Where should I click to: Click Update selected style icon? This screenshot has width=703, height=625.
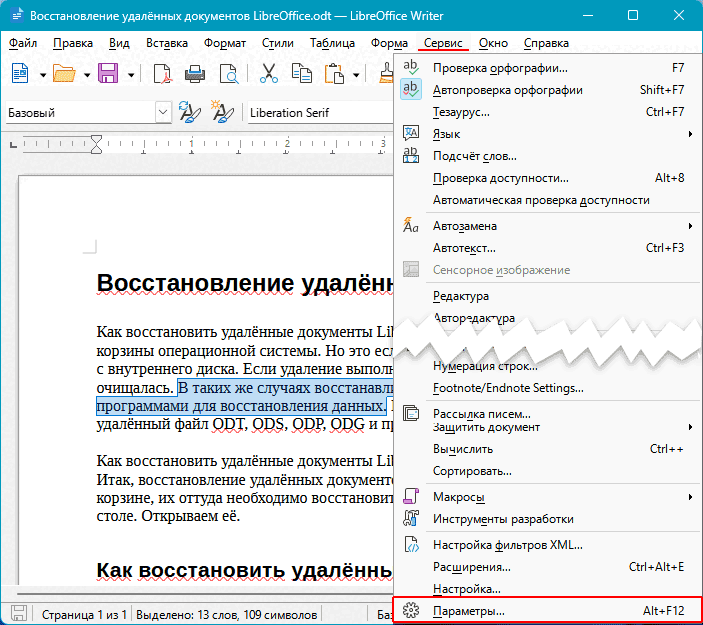pos(190,112)
